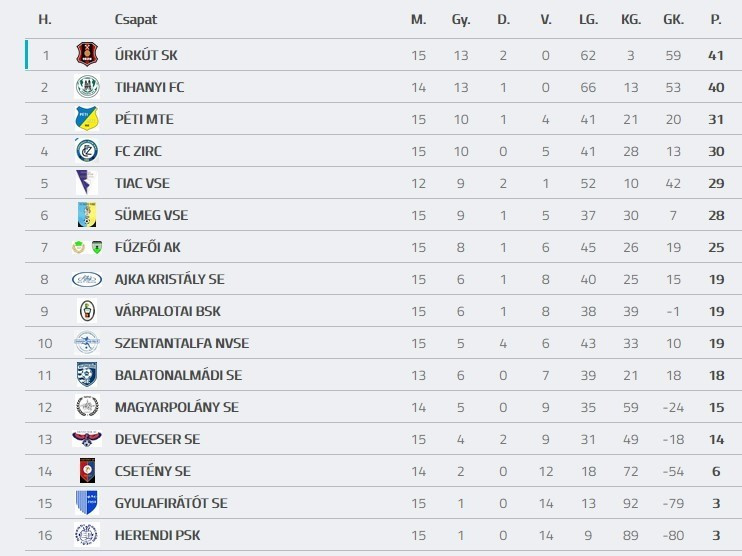The height and width of the screenshot is (556, 742).
Task: Click the Úrkút SK team crest
Action: coord(87,55)
